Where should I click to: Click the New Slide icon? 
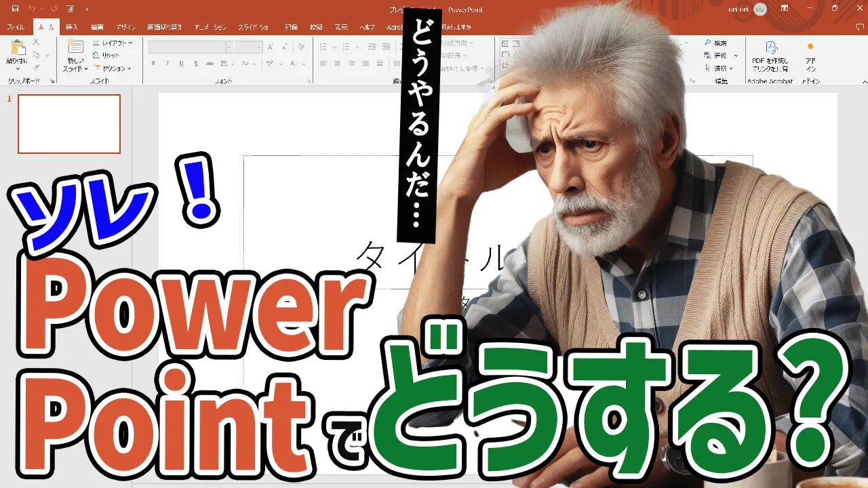(x=75, y=49)
